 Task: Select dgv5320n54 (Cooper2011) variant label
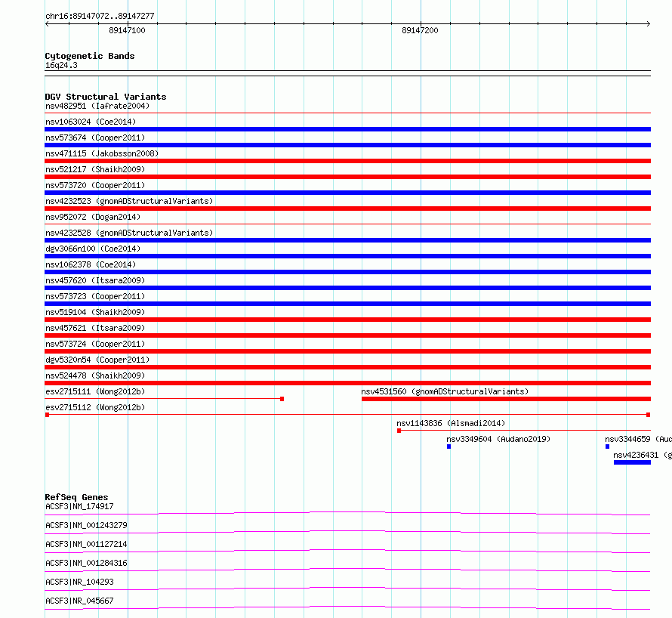point(97,360)
